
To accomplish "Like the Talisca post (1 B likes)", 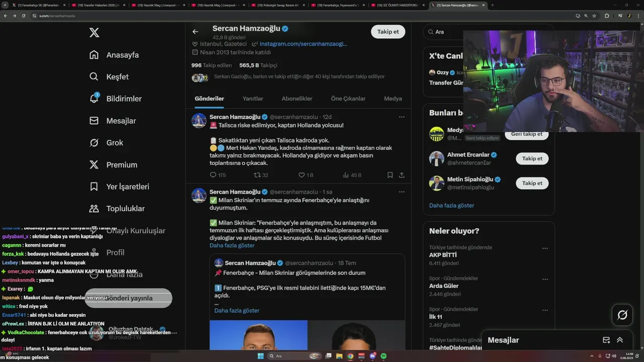I will pos(306,175).
